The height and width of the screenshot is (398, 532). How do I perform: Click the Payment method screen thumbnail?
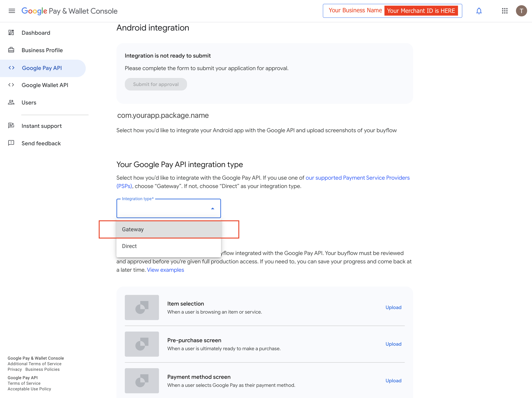pyautogui.click(x=142, y=381)
